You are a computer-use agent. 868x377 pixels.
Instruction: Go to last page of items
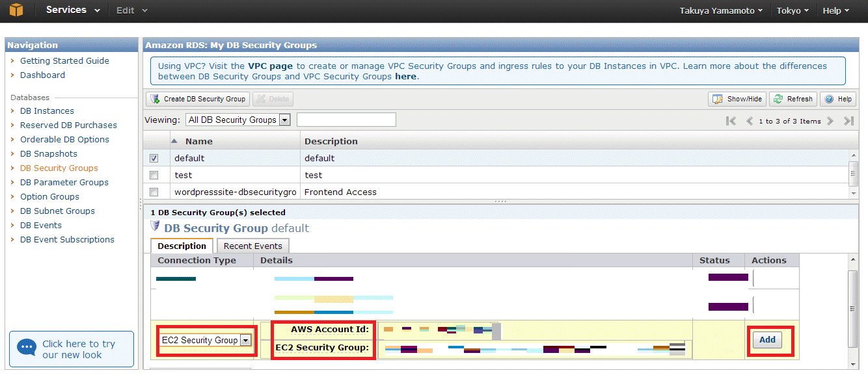[848, 121]
